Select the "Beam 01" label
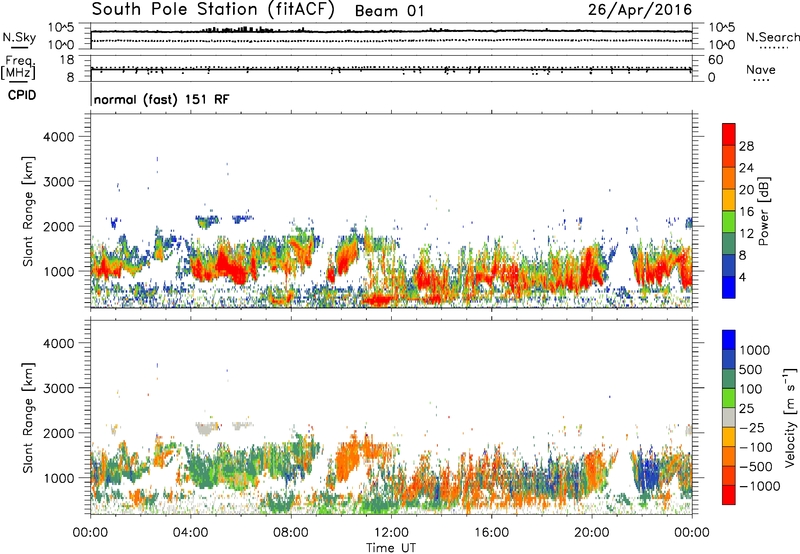 (x=389, y=11)
